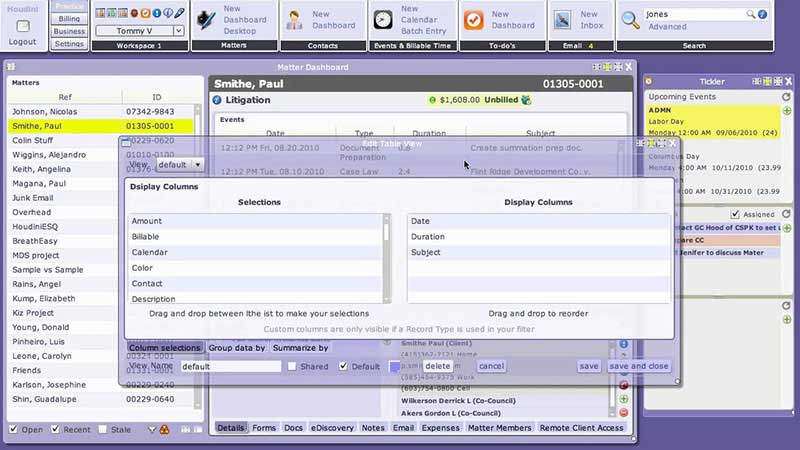The height and width of the screenshot is (450, 800).
Task: Click the red minus icon beside Akers Gordon
Action: pos(623,412)
